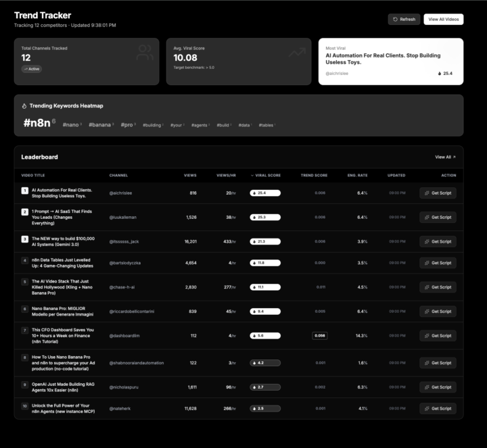Screen dimensions: 487x448
Task: Click rank badge 2 in the leaderboard
Action: click(25, 212)
